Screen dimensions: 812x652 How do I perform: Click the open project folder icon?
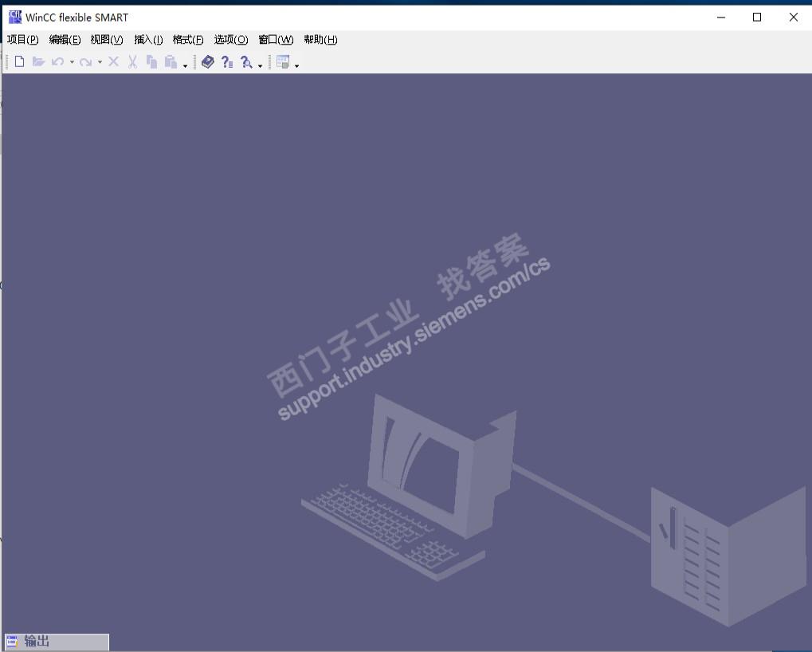(38, 61)
